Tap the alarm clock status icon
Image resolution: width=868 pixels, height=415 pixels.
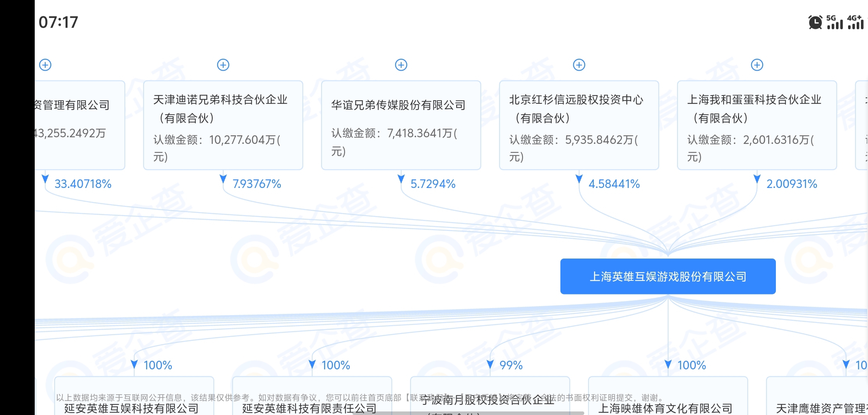coord(815,22)
